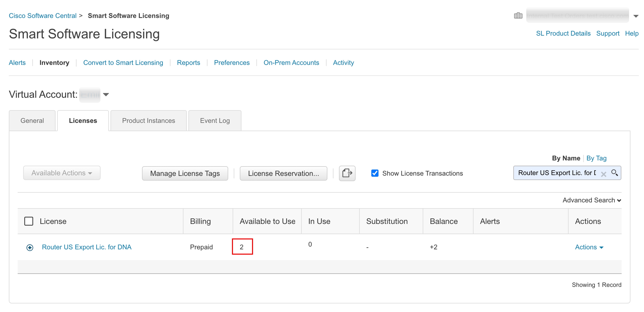Viewport: 644px width, 312px height.
Task: Open On-Prem Accounts section
Action: 291,62
